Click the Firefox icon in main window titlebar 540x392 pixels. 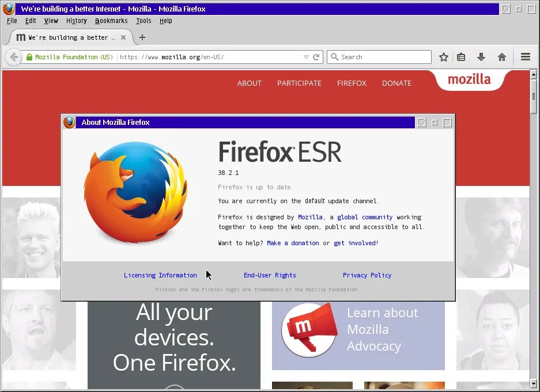point(9,9)
